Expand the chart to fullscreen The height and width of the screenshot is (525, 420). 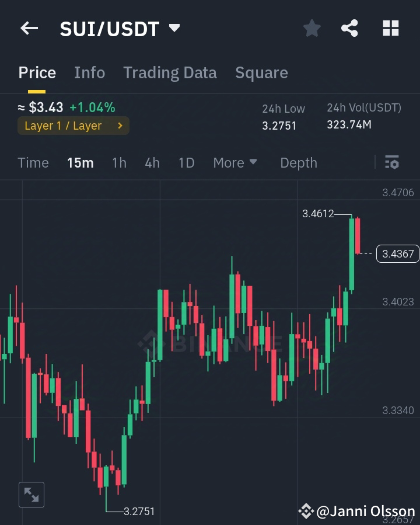tap(31, 494)
